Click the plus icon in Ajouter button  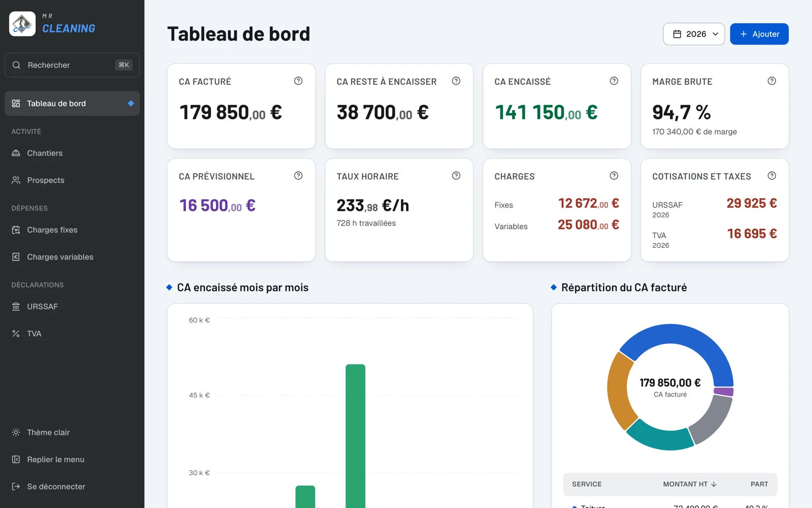(743, 34)
